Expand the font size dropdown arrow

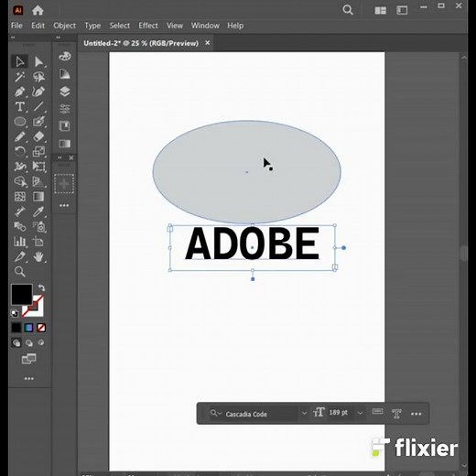pos(360,413)
